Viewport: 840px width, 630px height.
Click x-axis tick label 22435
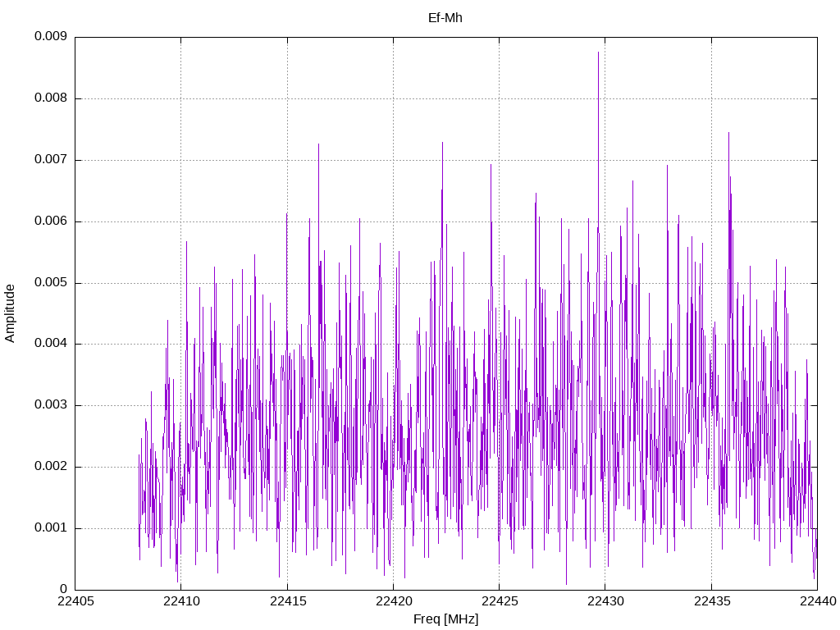point(712,601)
